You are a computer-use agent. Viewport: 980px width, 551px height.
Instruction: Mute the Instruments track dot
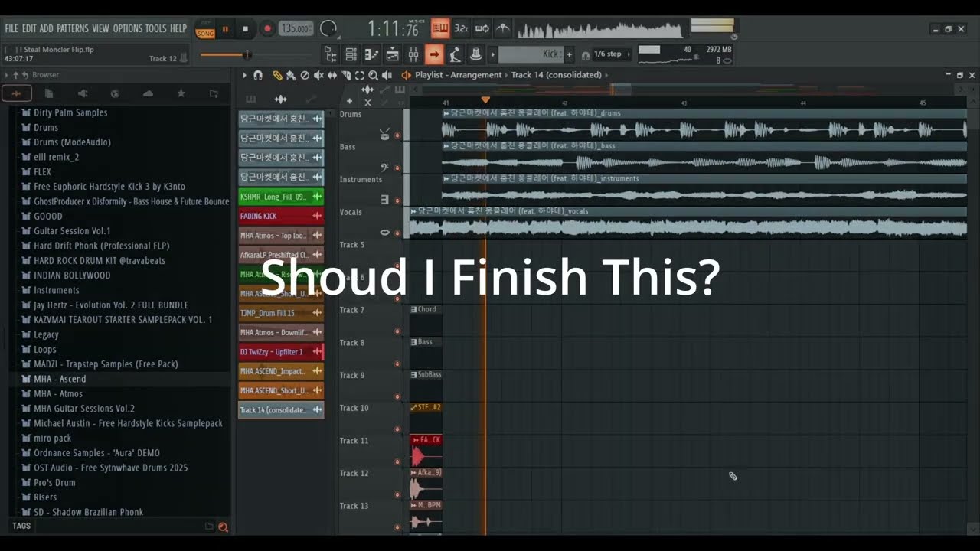pyautogui.click(x=397, y=201)
